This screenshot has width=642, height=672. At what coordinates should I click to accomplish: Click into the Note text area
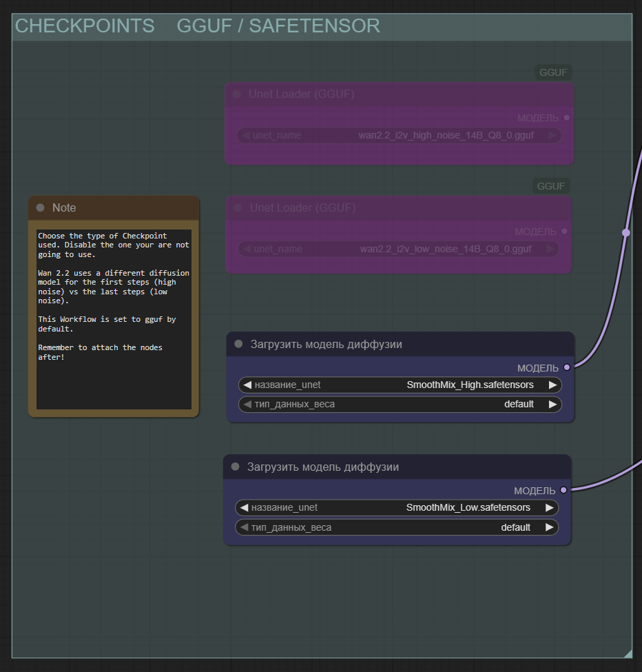click(x=114, y=319)
